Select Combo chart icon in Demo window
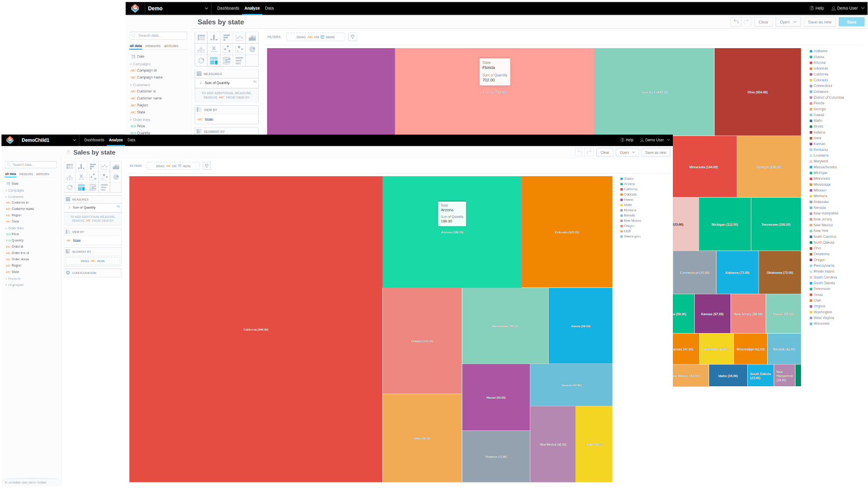Image resolution: width=868 pixels, height=489 pixels. coord(201,49)
